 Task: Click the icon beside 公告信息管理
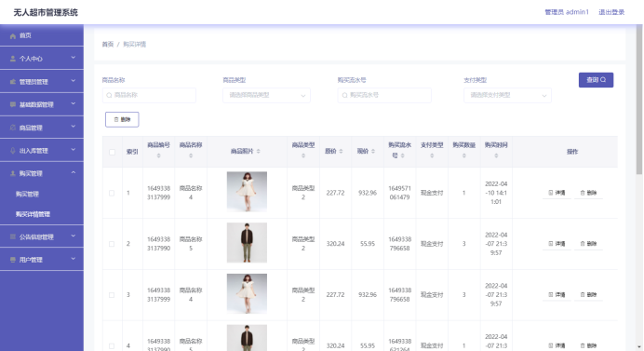(13, 236)
